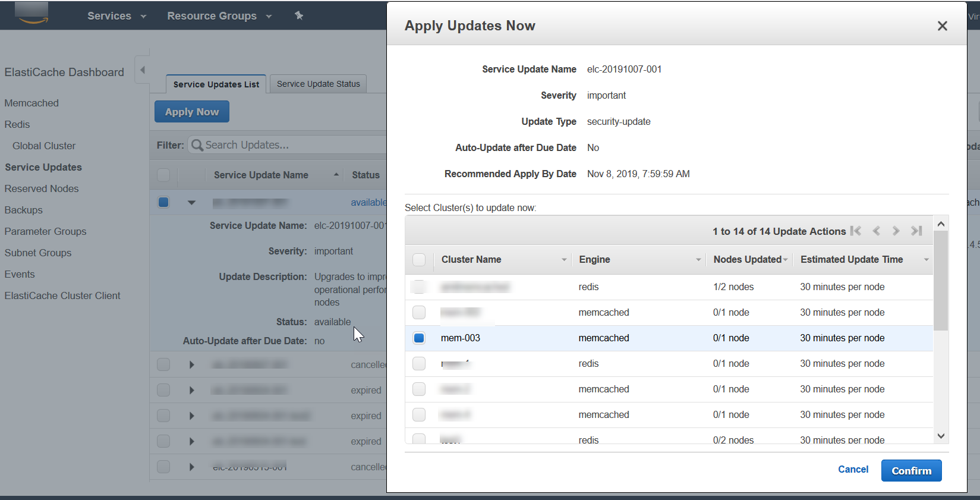Uncheck the mem-003 cluster checkbox
The width and height of the screenshot is (980, 500).
(x=419, y=338)
